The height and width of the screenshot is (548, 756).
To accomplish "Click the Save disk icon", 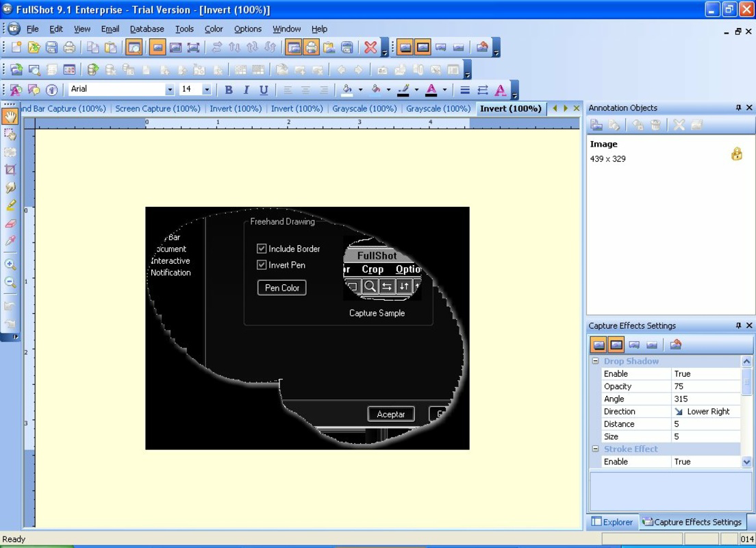I will pos(51,47).
